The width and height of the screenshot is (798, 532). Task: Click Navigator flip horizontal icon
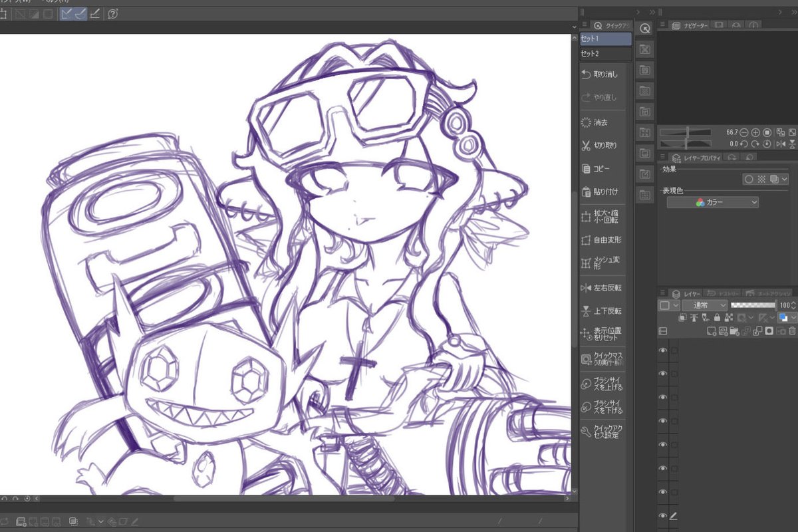pyautogui.click(x=781, y=144)
